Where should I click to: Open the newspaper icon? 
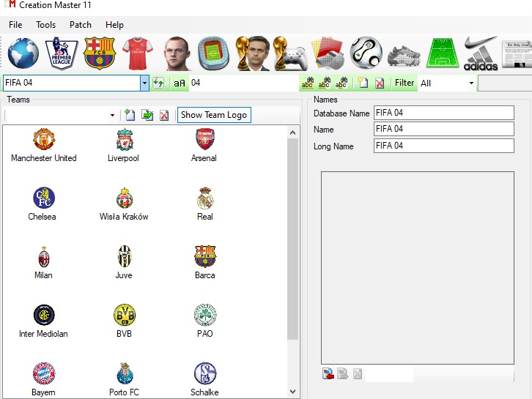pos(517,54)
